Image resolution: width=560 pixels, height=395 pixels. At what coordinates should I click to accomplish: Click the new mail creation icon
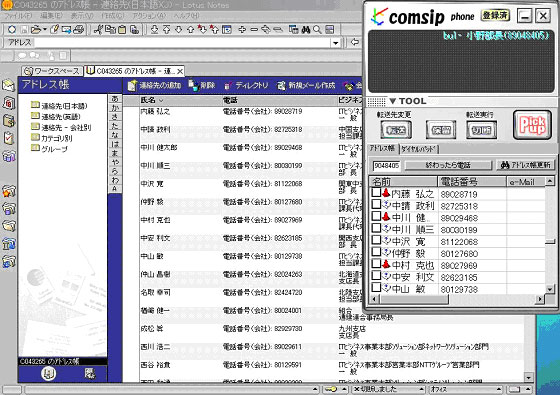point(281,86)
